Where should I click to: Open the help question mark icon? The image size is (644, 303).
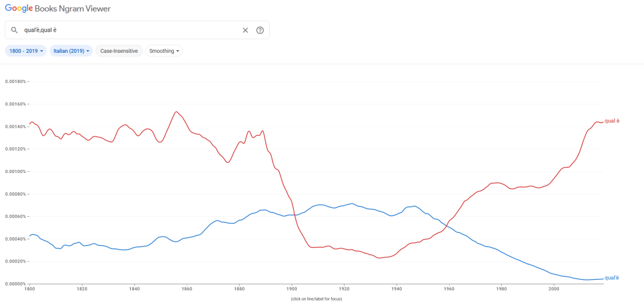tap(260, 30)
